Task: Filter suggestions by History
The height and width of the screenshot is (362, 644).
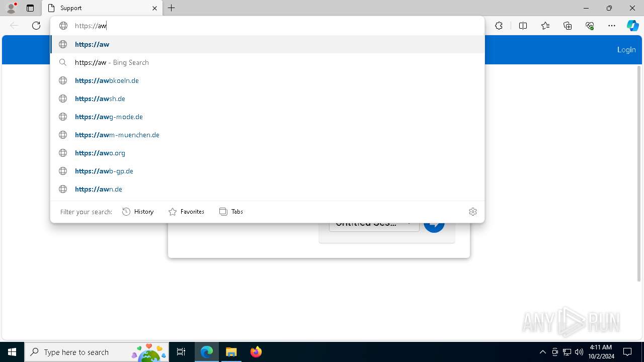Action: click(x=138, y=212)
